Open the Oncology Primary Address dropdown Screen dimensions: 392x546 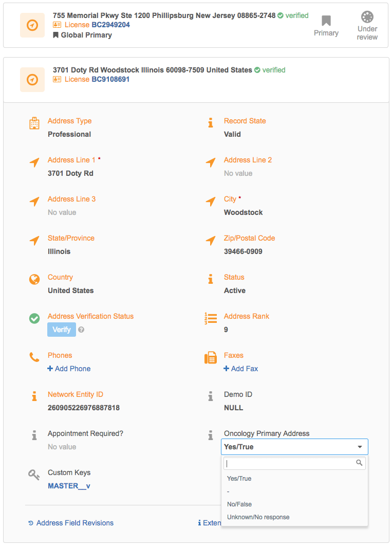294,447
